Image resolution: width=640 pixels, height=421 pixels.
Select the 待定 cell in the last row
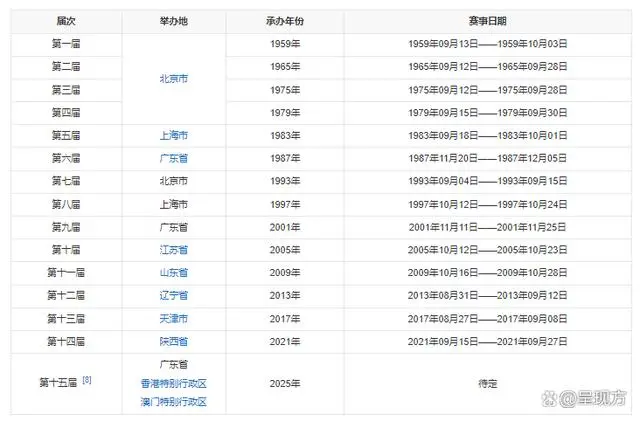488,383
